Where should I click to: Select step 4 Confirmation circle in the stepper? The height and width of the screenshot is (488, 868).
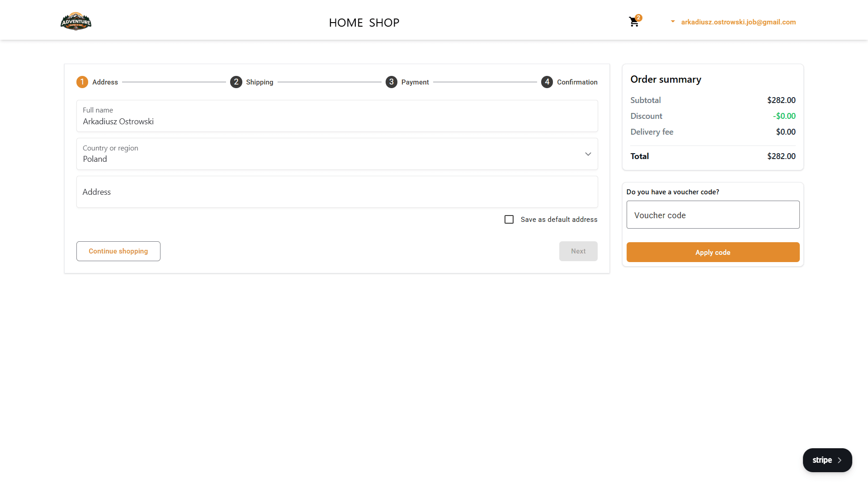coord(547,82)
